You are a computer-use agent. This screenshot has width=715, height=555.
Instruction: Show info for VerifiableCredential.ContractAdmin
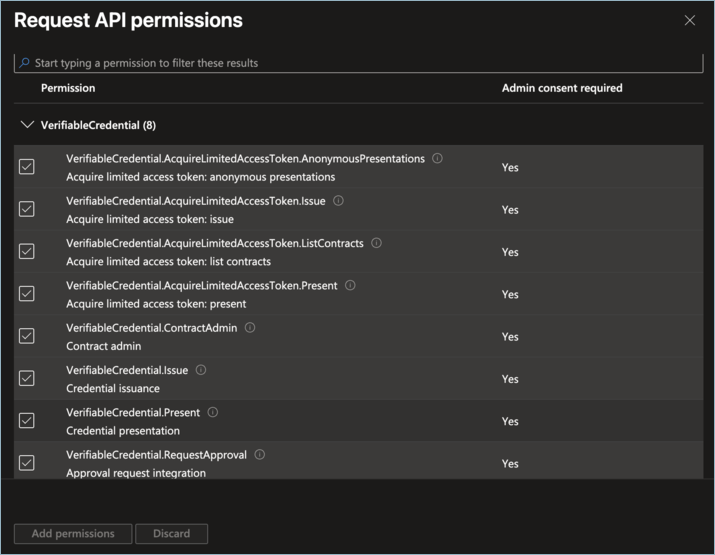[x=250, y=328]
